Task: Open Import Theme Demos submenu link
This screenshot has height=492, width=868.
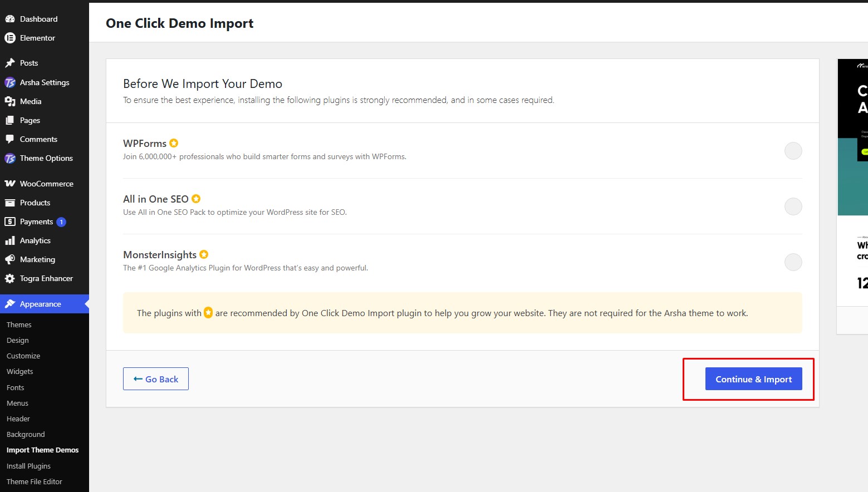Action: (43, 450)
